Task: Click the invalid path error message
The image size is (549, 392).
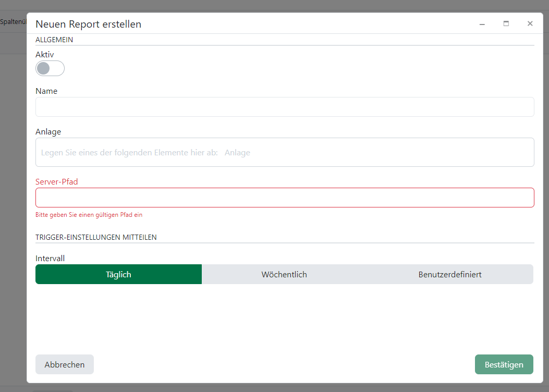Action: pos(89,215)
